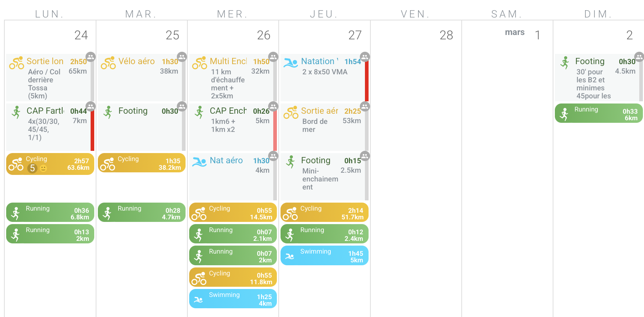Select Sunday's Running 0h33 6km activity

(599, 113)
